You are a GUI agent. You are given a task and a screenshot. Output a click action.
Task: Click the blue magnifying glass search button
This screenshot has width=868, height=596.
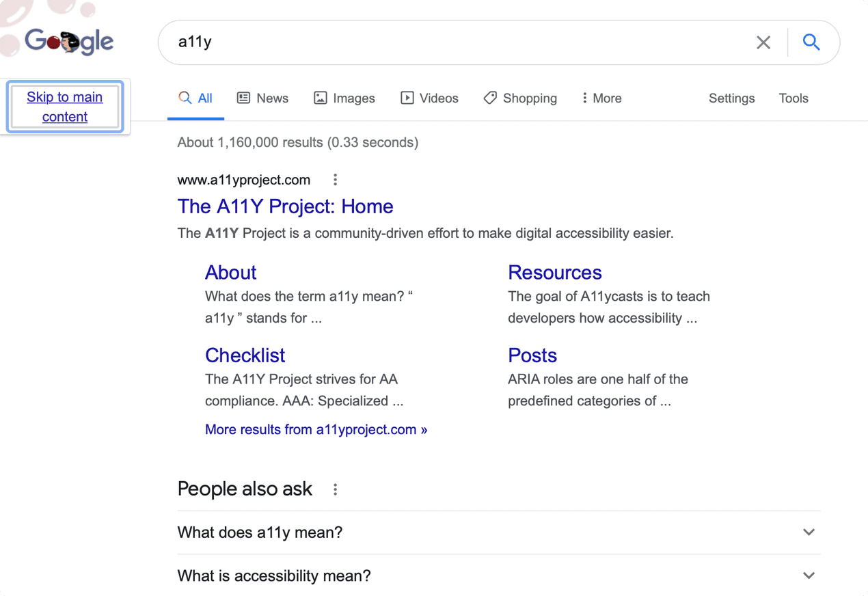(x=811, y=42)
